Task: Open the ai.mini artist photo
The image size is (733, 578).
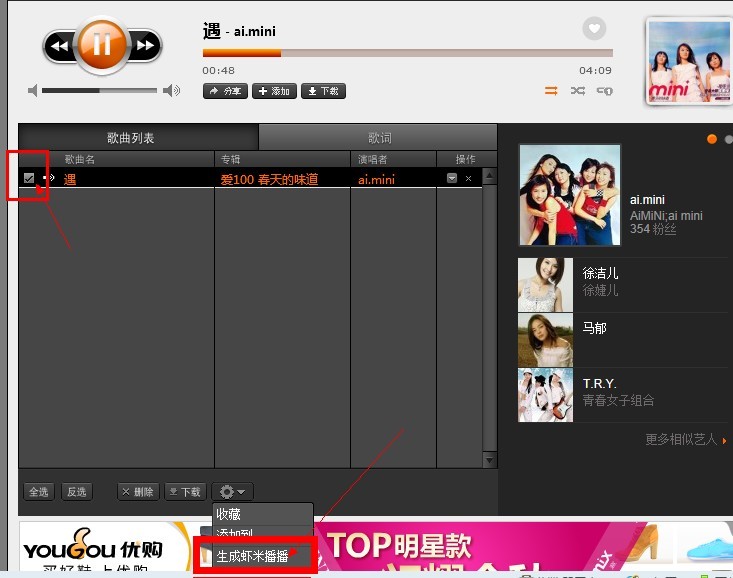Action: point(570,195)
